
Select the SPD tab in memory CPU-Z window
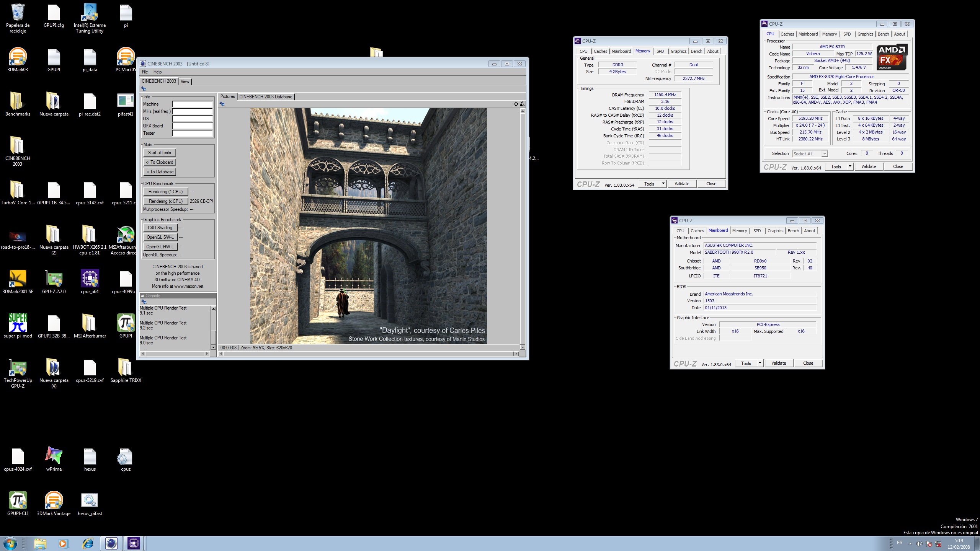point(660,51)
